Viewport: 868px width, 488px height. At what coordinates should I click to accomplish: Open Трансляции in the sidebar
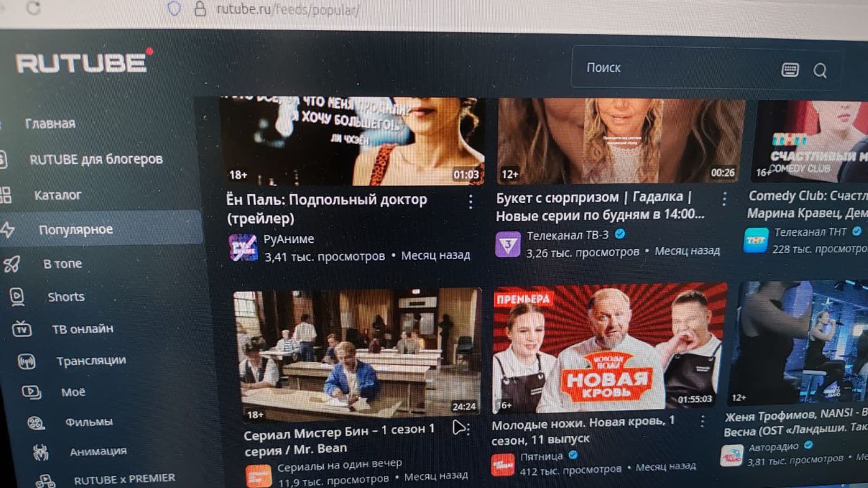[91, 361]
